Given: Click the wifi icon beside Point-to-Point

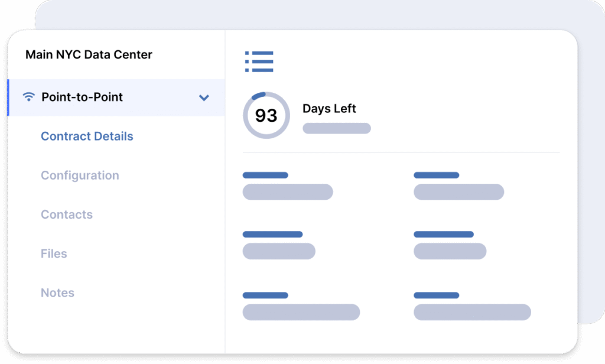Looking at the screenshot, I should pyautogui.click(x=28, y=96).
